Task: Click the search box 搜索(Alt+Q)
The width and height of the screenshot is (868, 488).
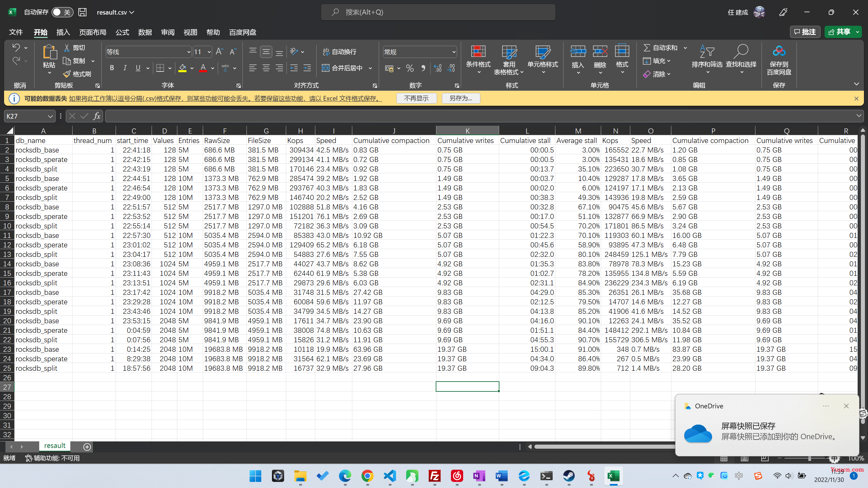Action: pyautogui.click(x=438, y=12)
